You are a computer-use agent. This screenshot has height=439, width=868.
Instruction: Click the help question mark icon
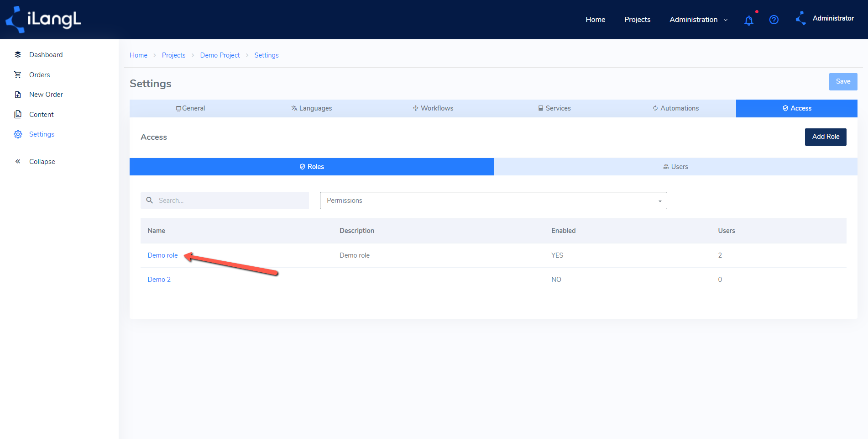[774, 20]
